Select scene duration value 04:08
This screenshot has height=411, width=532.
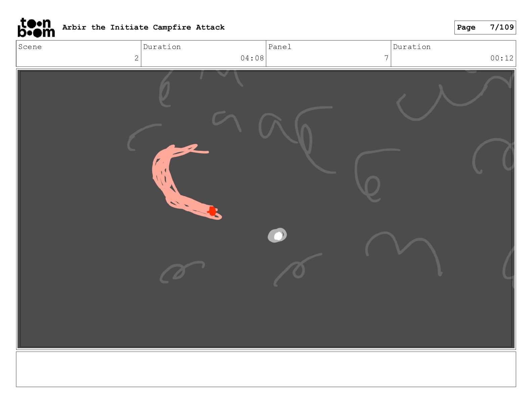tap(252, 58)
